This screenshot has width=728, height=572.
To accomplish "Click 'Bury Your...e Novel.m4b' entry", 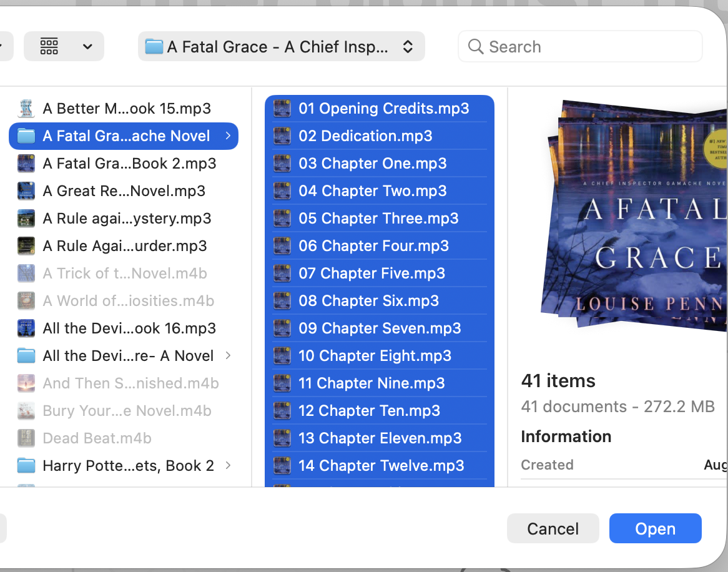I will pos(124,410).
